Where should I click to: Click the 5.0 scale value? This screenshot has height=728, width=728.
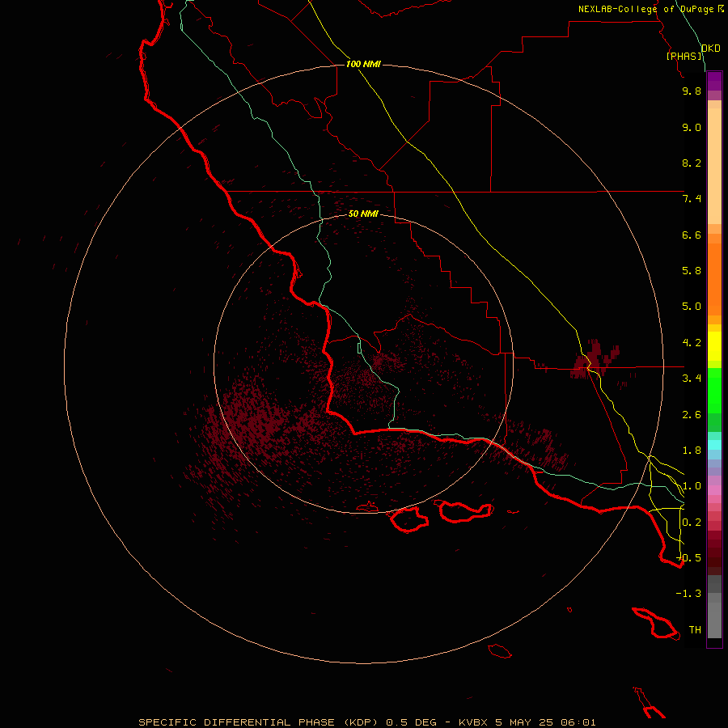[x=692, y=307]
